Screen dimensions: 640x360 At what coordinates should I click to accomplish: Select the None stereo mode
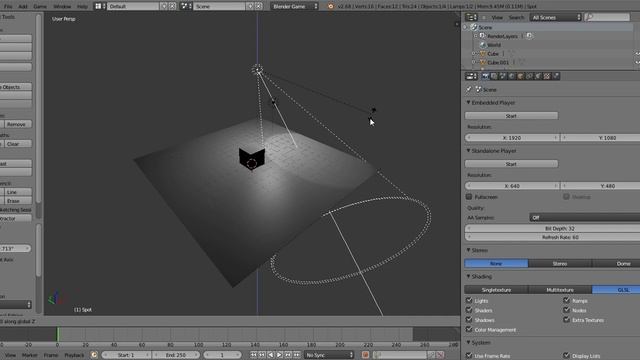496,264
